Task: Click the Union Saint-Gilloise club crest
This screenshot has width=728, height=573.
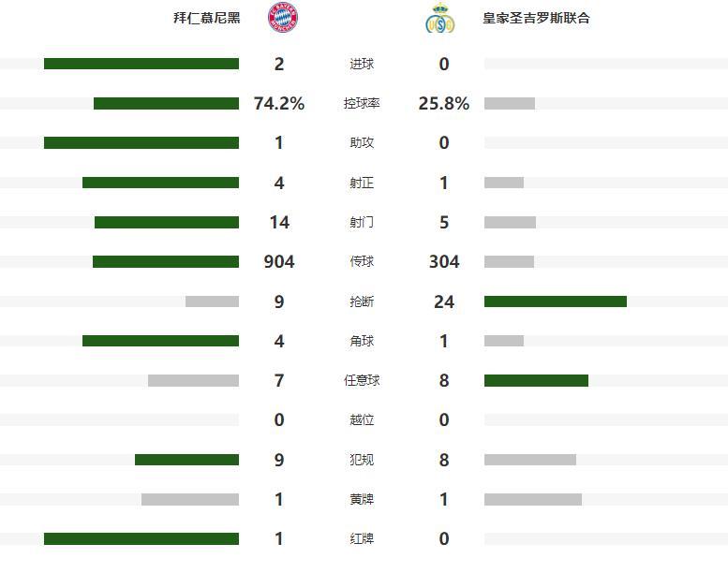Action: pyautogui.click(x=439, y=18)
